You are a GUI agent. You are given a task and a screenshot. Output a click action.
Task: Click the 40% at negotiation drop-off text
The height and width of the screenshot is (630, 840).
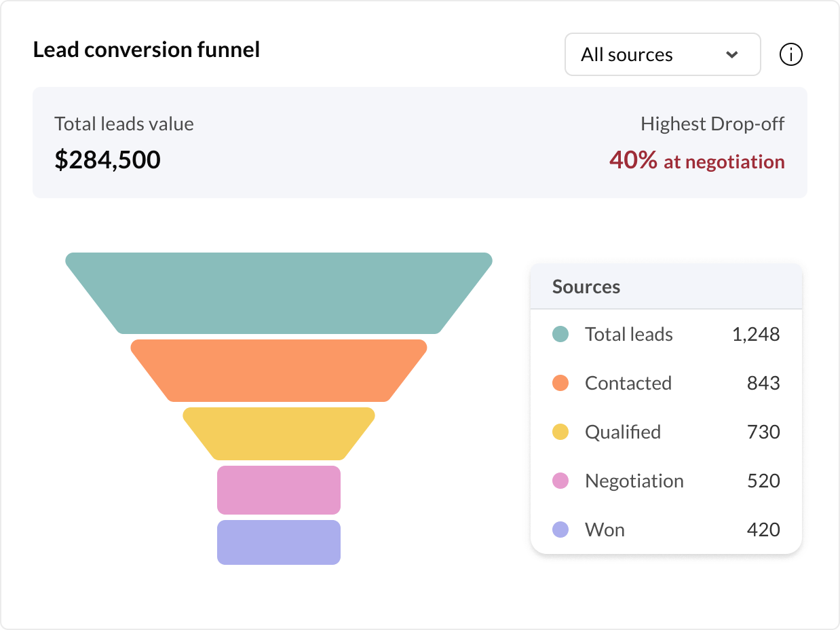coord(697,161)
